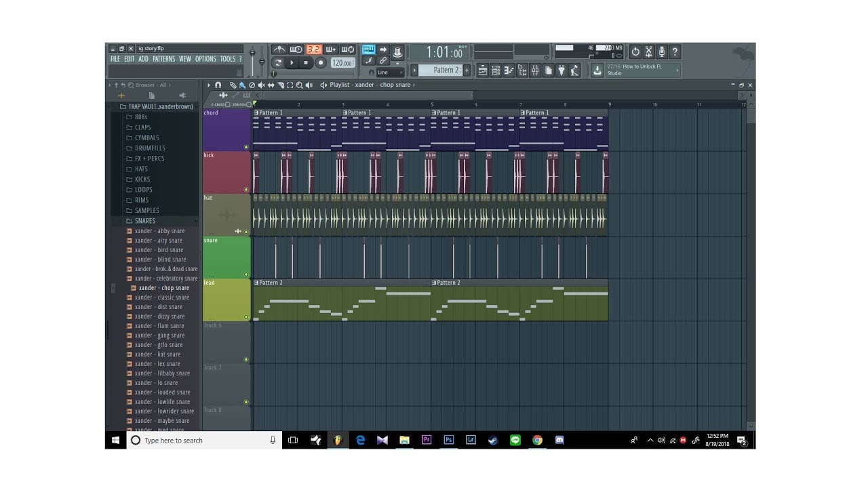Select the Paint brush tool in Playlist
Viewport: 868px width, 488px height.
click(x=242, y=85)
